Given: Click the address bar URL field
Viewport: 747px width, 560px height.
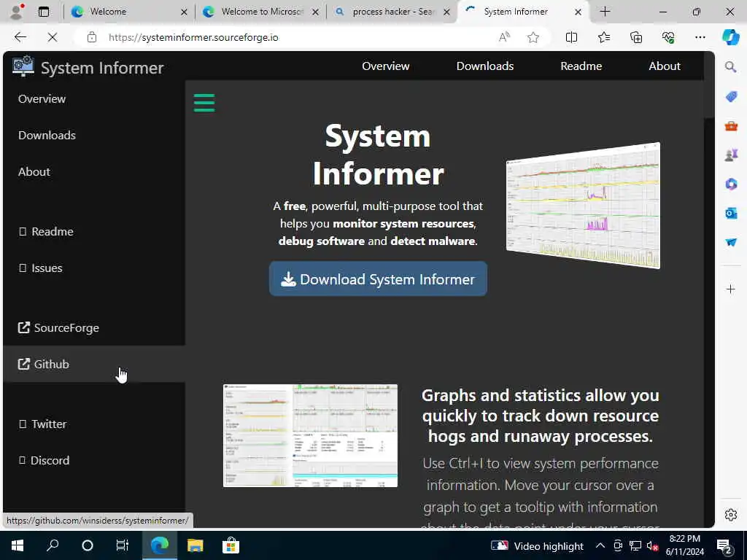Looking at the screenshot, I should 295,37.
